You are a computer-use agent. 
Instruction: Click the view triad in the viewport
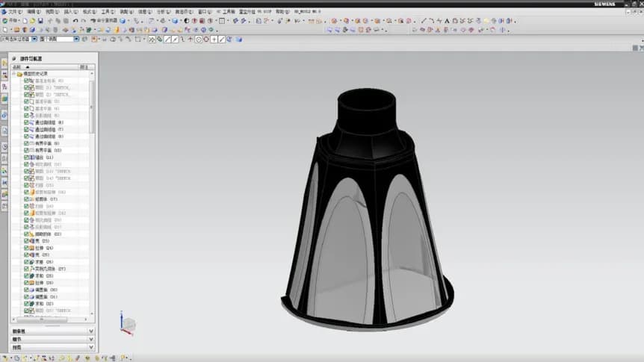[x=128, y=324]
